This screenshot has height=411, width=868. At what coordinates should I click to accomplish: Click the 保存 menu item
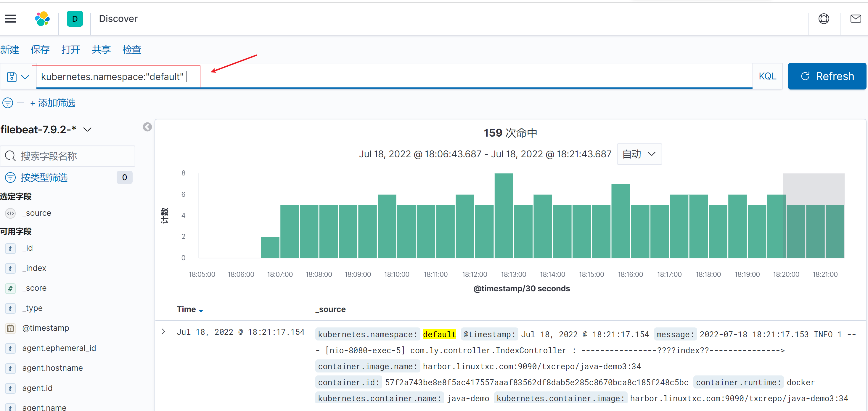pyautogui.click(x=40, y=49)
